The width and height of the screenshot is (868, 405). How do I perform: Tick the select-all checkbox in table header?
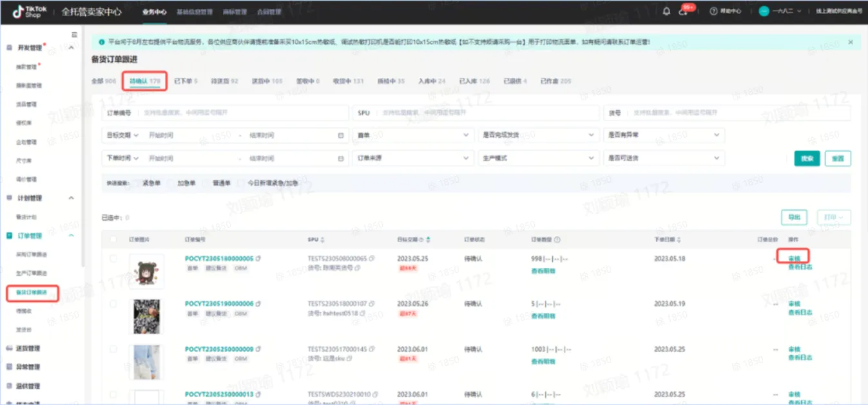[x=113, y=240]
